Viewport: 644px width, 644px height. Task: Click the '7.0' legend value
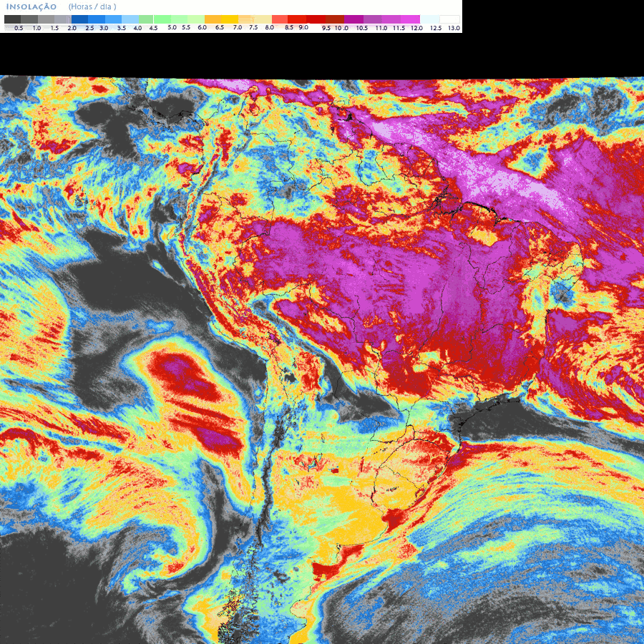point(238,27)
